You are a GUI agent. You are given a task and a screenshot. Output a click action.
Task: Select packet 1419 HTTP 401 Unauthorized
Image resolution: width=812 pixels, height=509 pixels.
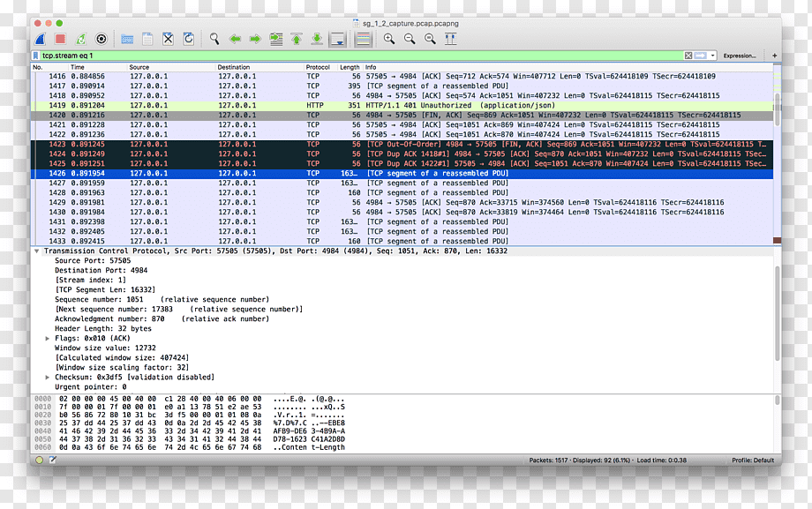click(402, 105)
